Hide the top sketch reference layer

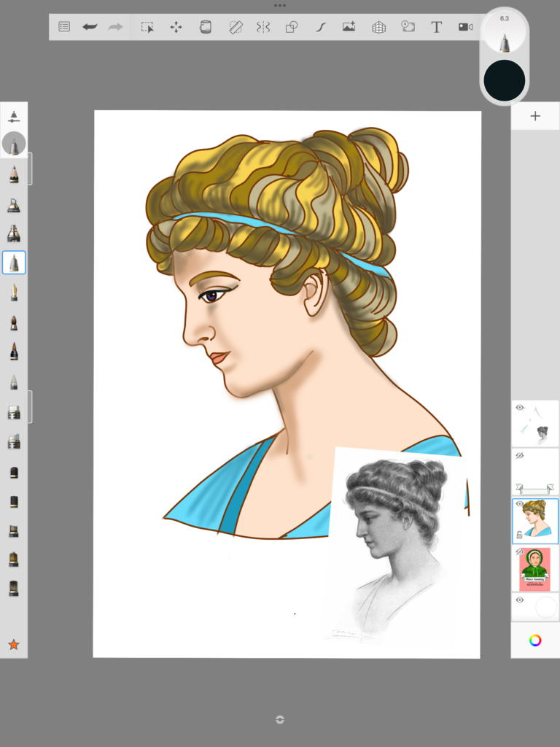pyautogui.click(x=520, y=408)
